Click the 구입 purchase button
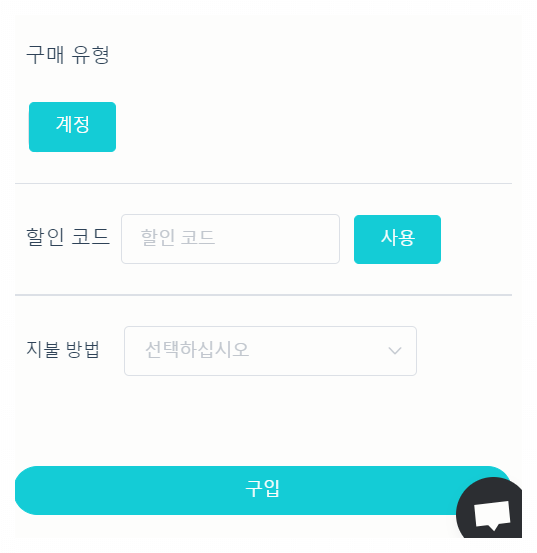 click(263, 490)
